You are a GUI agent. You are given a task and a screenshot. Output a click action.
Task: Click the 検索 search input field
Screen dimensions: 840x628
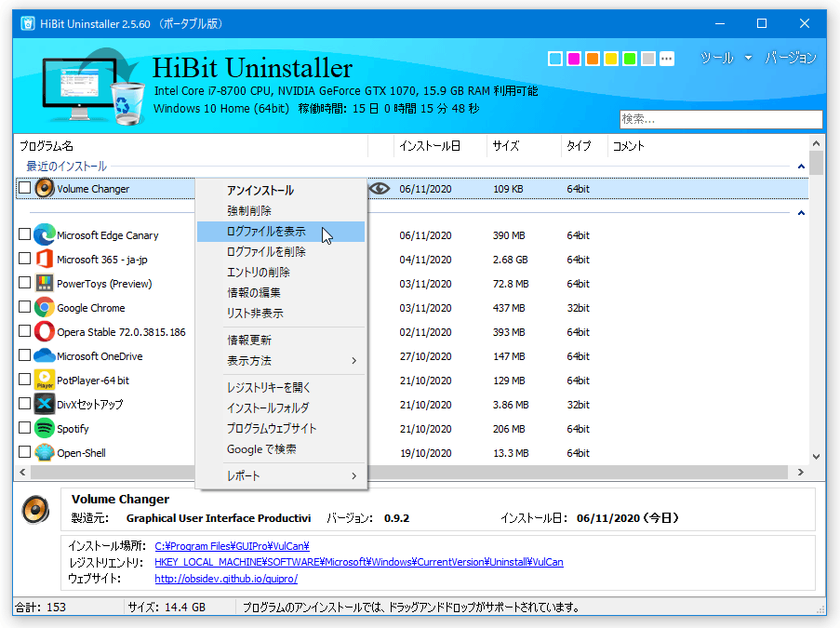tap(721, 119)
